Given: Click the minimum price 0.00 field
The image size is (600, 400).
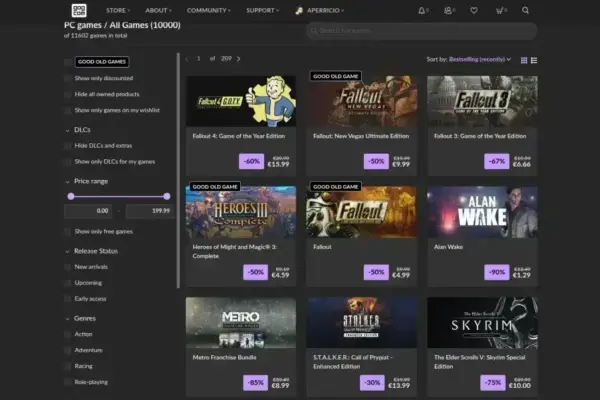Looking at the screenshot, I should coord(88,211).
